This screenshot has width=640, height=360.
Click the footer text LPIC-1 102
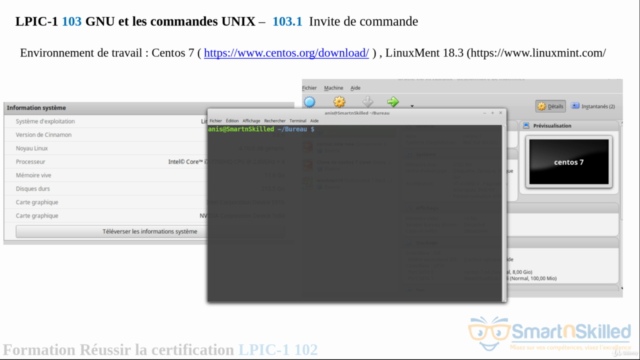point(278,350)
